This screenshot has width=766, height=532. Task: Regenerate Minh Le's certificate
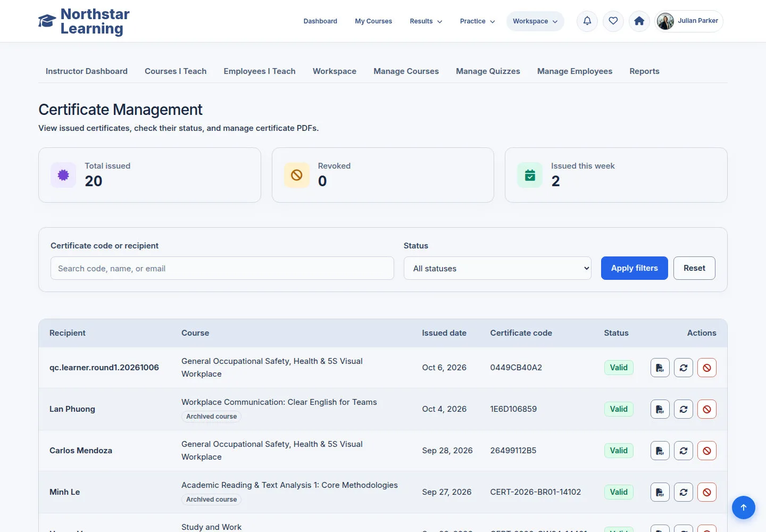tap(684, 492)
